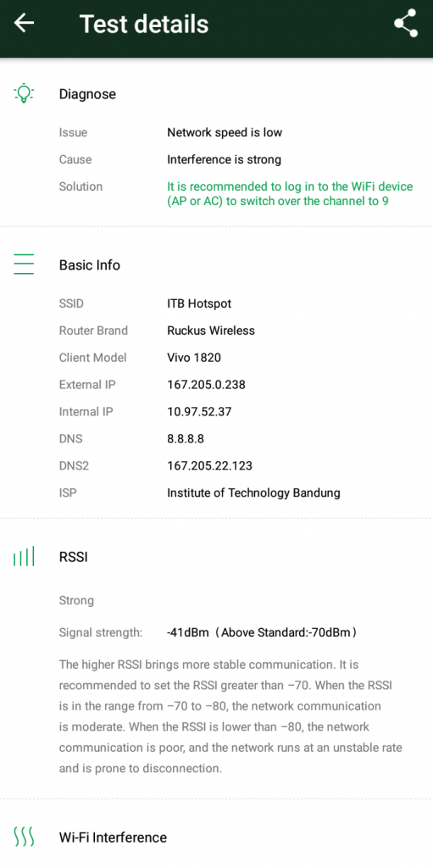
Task: Tap the back arrow icon
Action: (x=24, y=23)
